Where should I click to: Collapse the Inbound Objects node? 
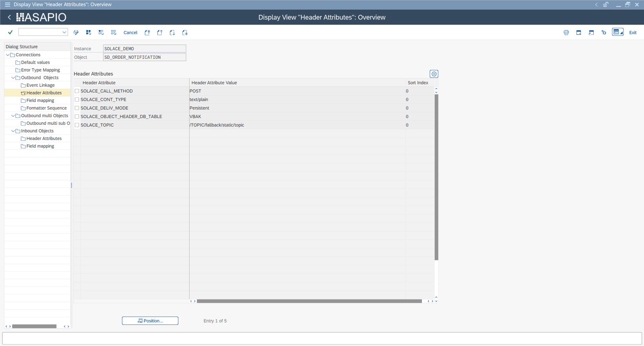(13, 131)
